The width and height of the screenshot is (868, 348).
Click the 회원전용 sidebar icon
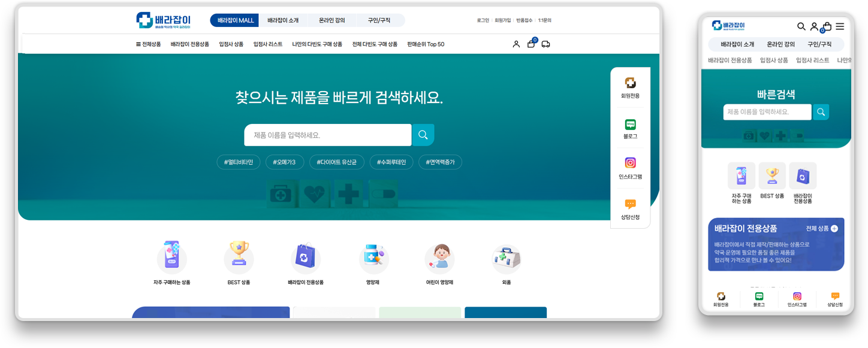pyautogui.click(x=630, y=82)
